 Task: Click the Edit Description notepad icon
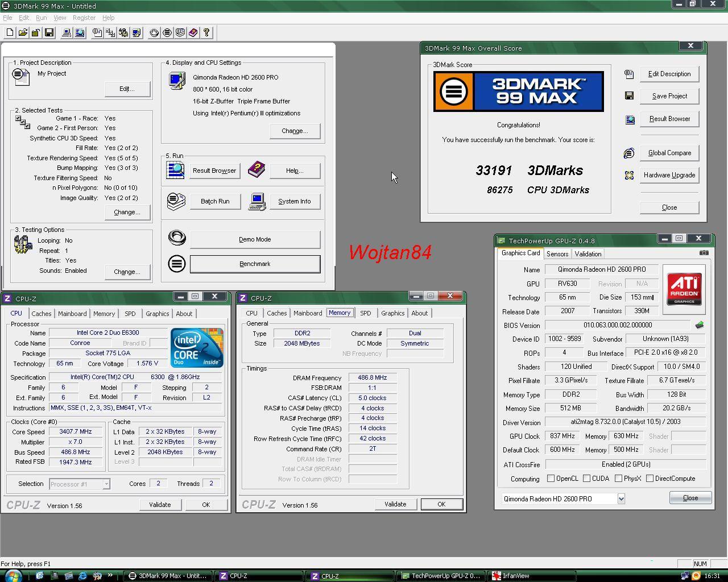click(629, 74)
